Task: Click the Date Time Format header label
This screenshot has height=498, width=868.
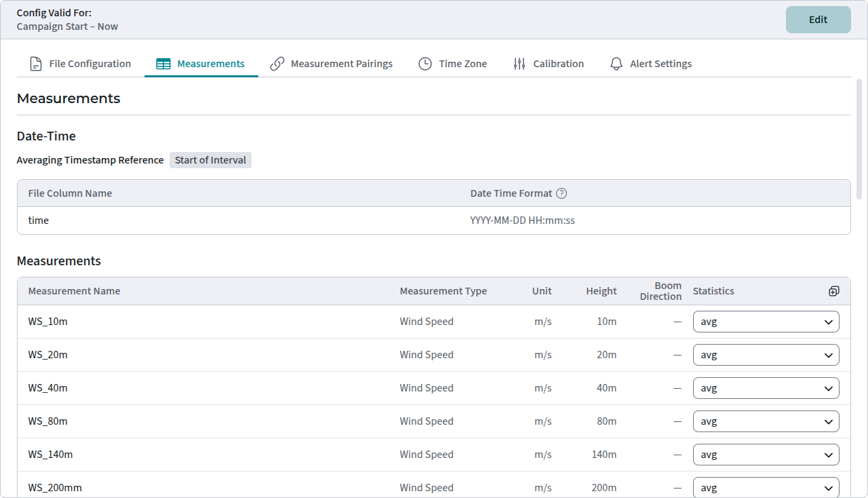Action: pos(511,193)
